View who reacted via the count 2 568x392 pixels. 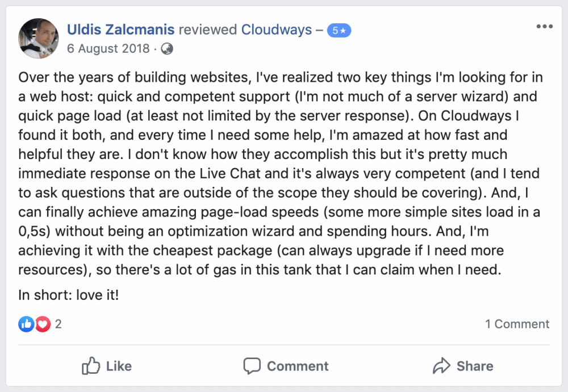[58, 324]
